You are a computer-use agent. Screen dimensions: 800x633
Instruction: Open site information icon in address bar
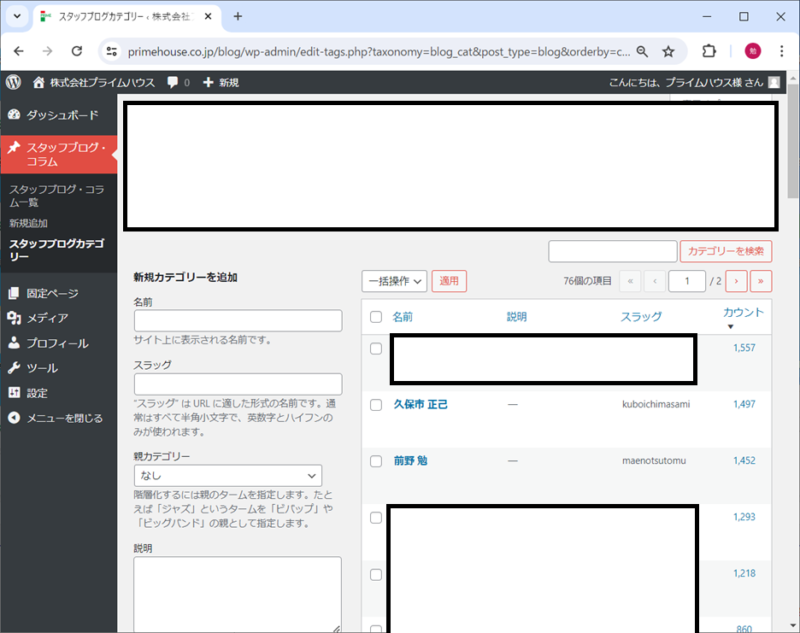[x=112, y=51]
